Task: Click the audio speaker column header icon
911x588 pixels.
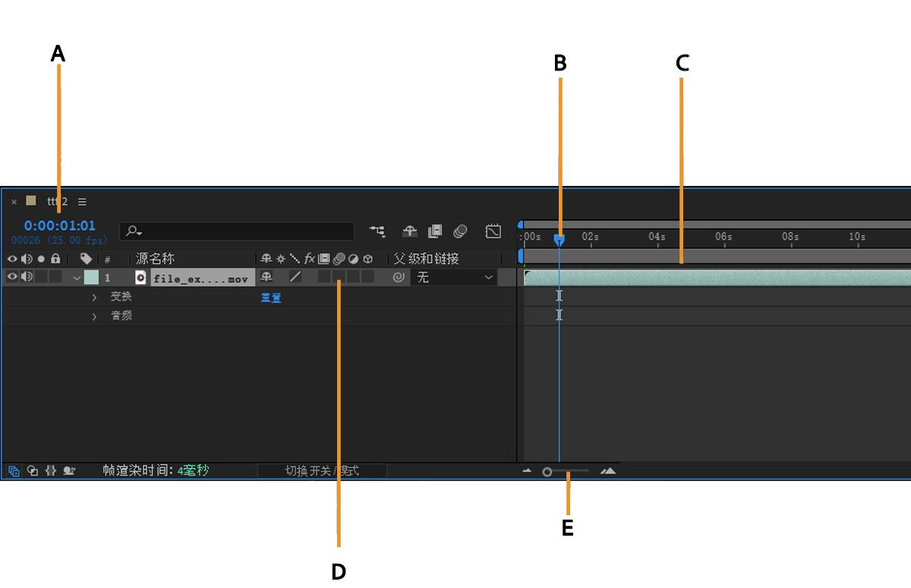Action: (27, 259)
